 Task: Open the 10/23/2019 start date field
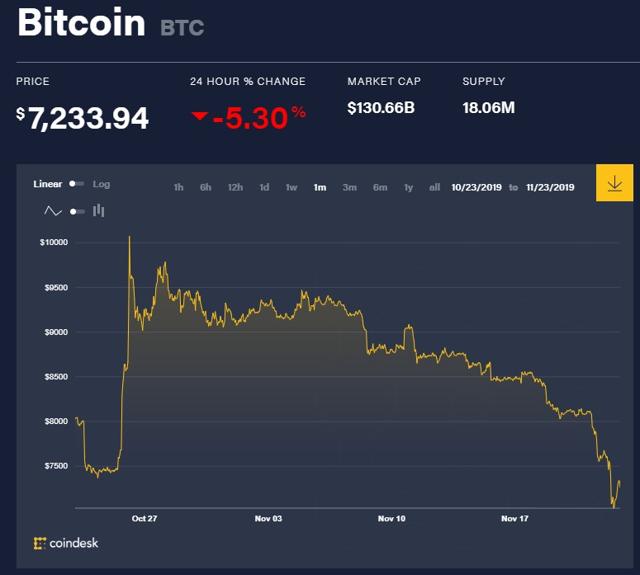pos(476,187)
